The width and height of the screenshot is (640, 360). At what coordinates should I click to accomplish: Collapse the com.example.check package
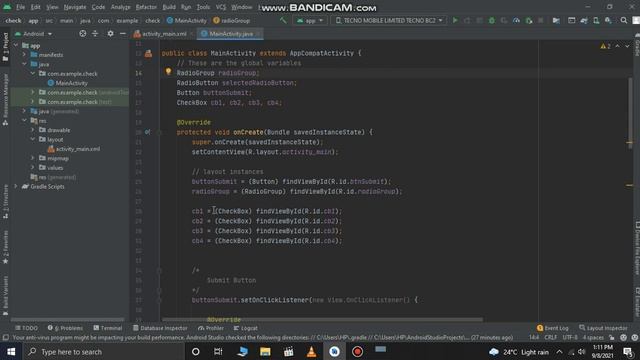(33, 73)
